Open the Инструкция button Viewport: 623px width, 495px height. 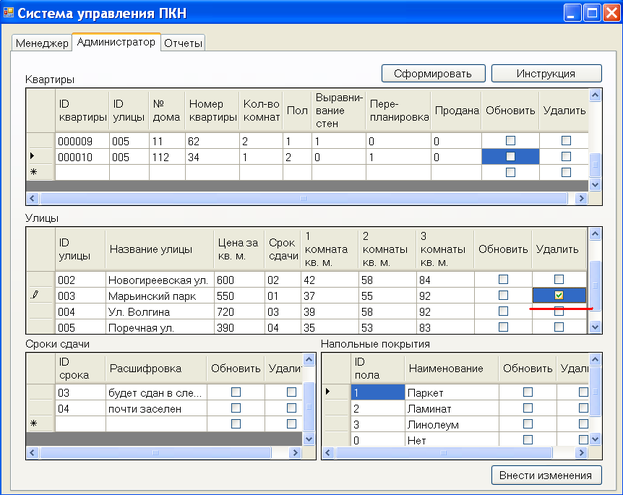(545, 74)
